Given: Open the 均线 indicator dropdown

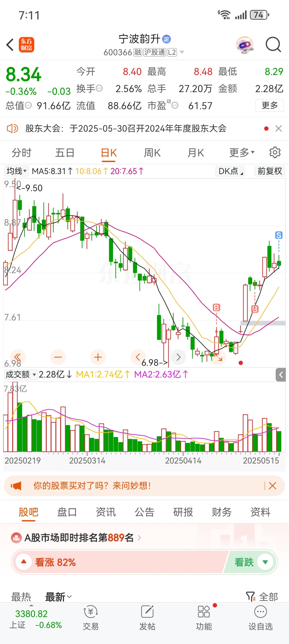Looking at the screenshot, I should pos(17,171).
